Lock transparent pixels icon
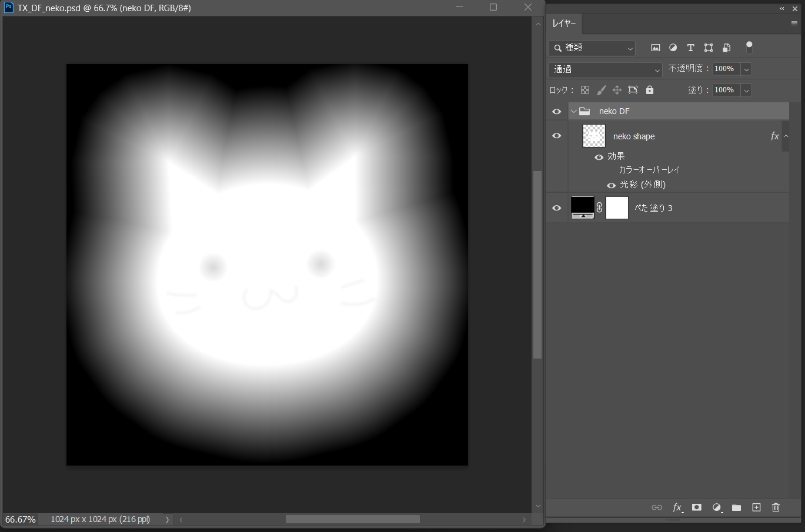805x532 pixels. 585,90
